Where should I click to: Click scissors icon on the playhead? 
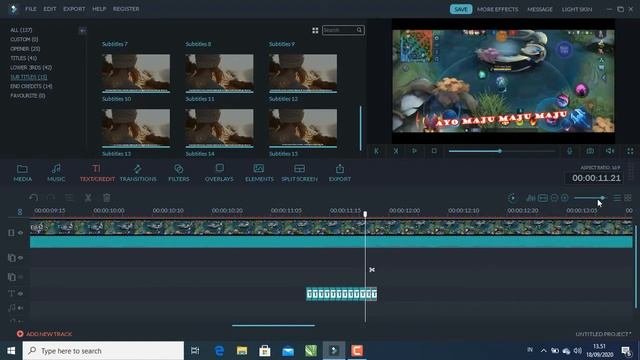[372, 270]
